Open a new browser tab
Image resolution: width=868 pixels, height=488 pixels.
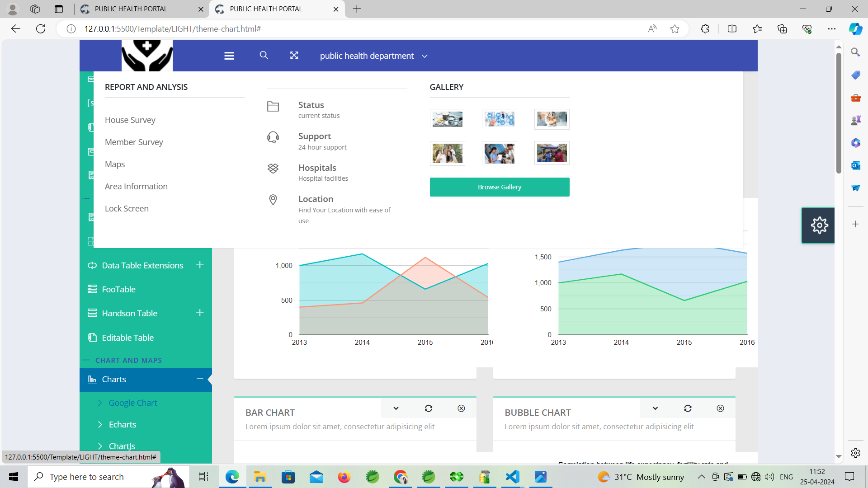coord(357,9)
